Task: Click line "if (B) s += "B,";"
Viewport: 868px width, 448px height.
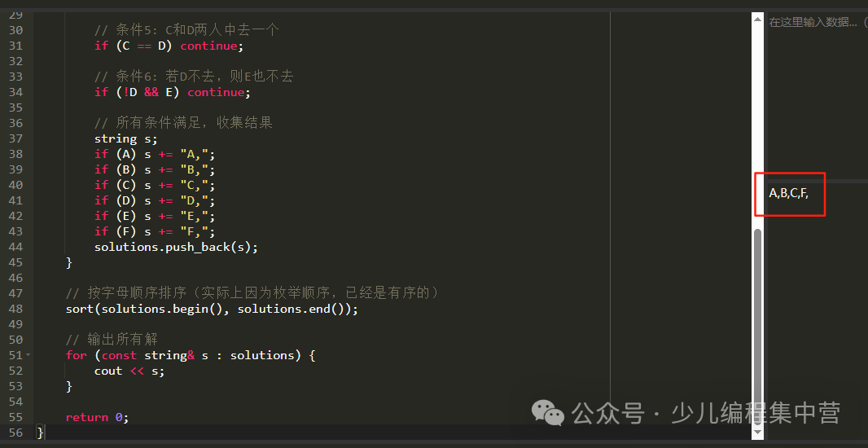Action: (155, 169)
